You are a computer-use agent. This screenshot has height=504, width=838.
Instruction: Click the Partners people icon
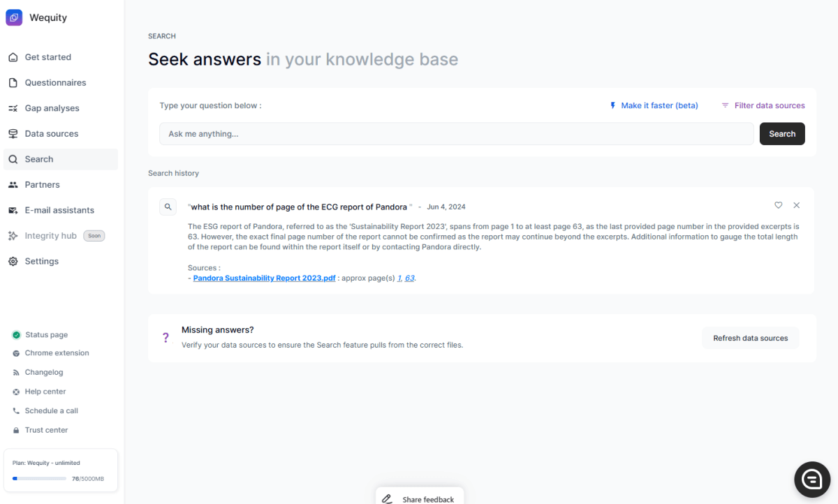tap(13, 184)
